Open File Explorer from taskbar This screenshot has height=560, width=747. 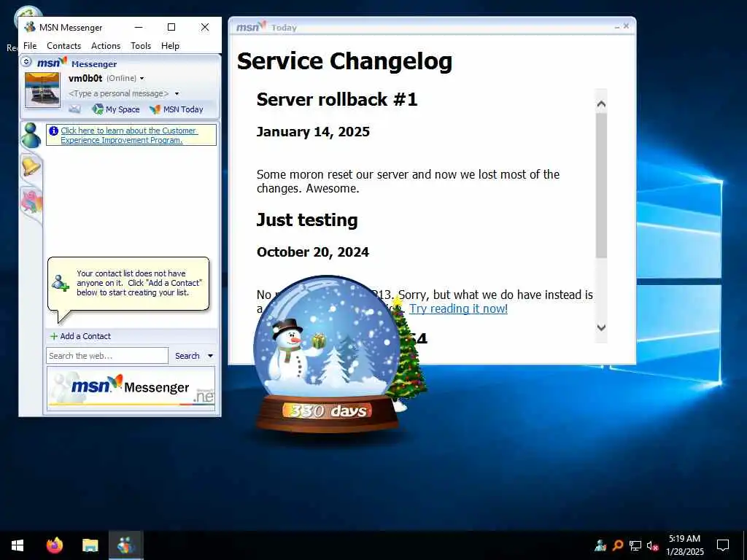90,545
